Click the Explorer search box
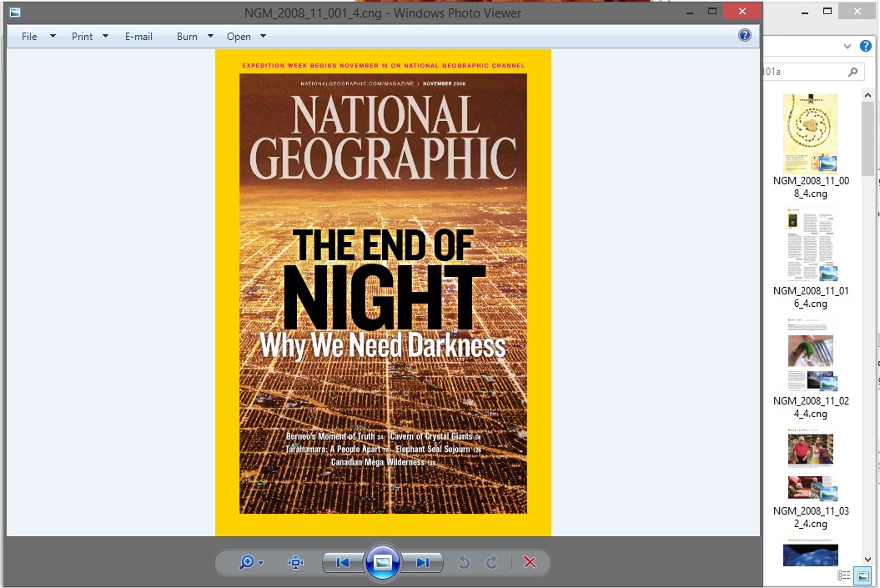Viewport: 880px width, 588px height. click(x=812, y=72)
